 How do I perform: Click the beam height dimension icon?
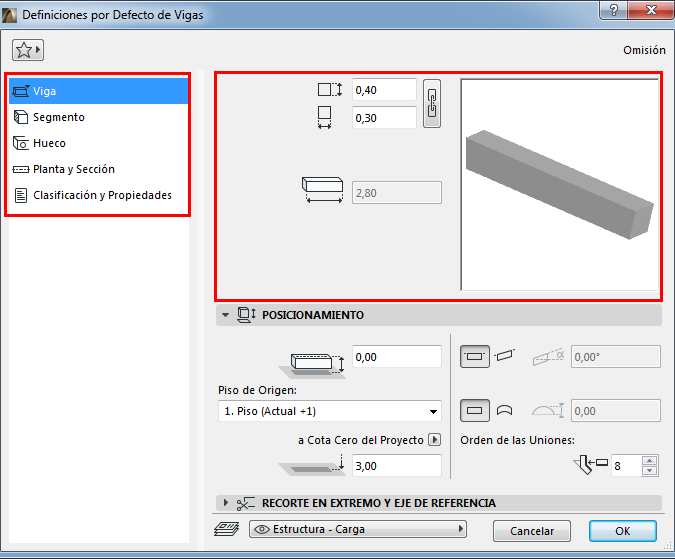[330, 90]
